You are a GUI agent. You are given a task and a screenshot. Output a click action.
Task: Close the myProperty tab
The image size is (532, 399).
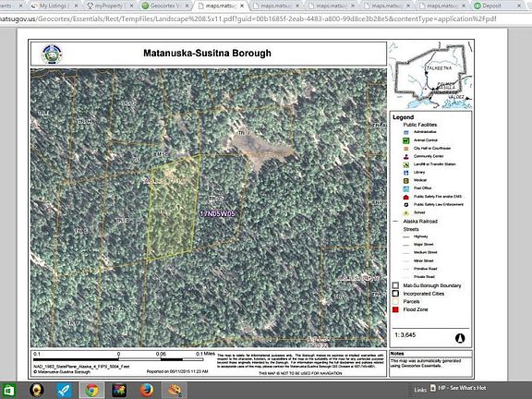click(131, 6)
